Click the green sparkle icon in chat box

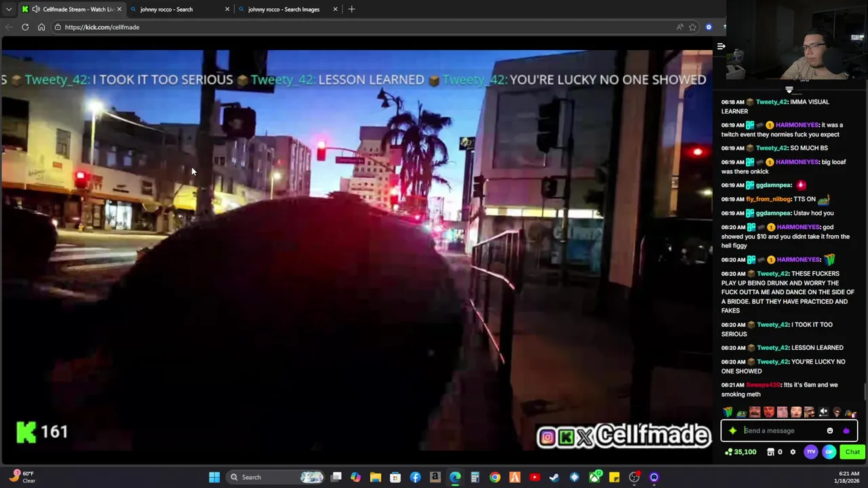click(x=732, y=430)
